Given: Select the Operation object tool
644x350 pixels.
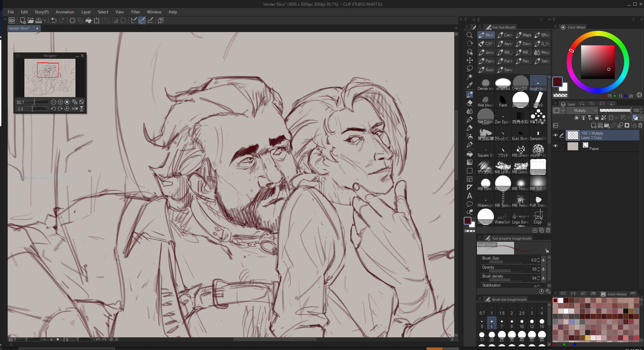Looking at the screenshot, I should coord(469,52).
